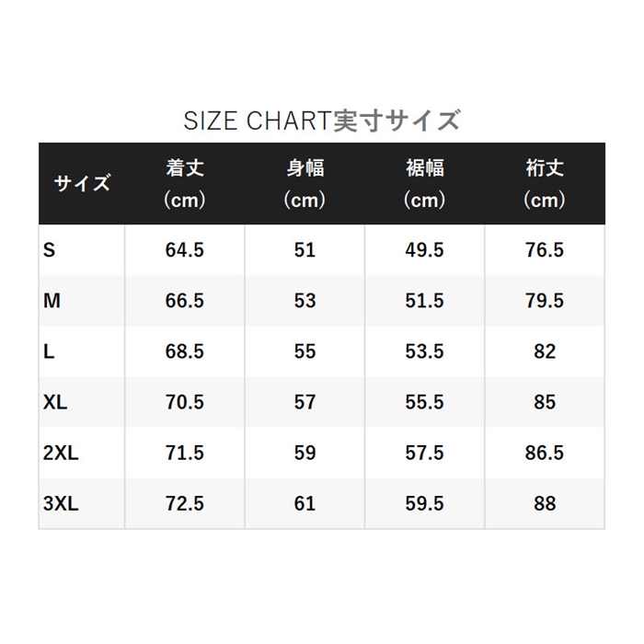Click the 64.5 length value for S
Viewport: 644px width, 644px height.
(x=185, y=250)
